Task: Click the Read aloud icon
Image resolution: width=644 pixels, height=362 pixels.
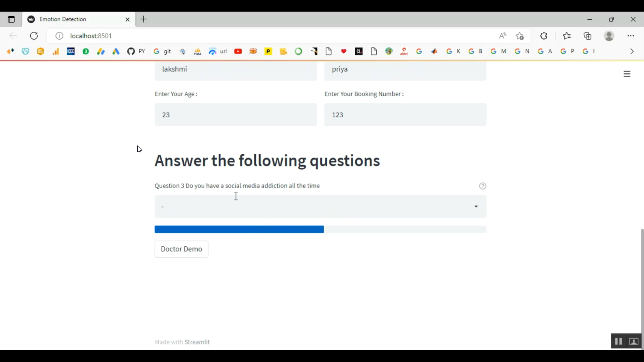Action: tap(503, 36)
